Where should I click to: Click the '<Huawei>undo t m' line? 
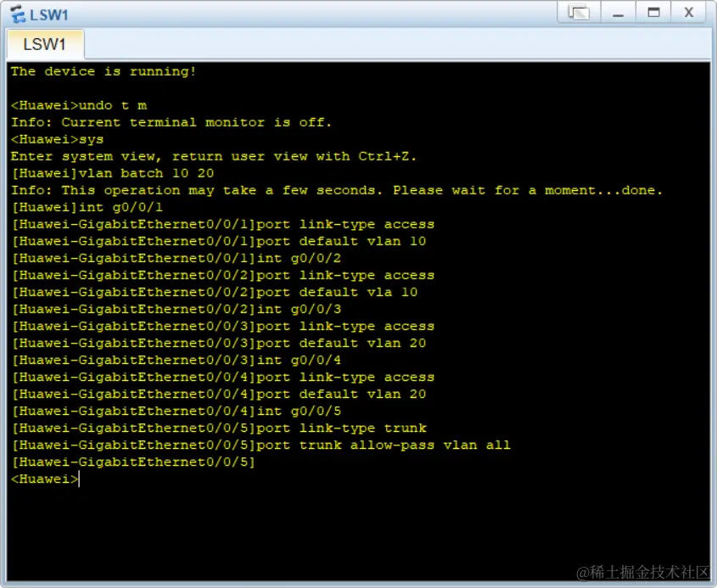coord(79,105)
